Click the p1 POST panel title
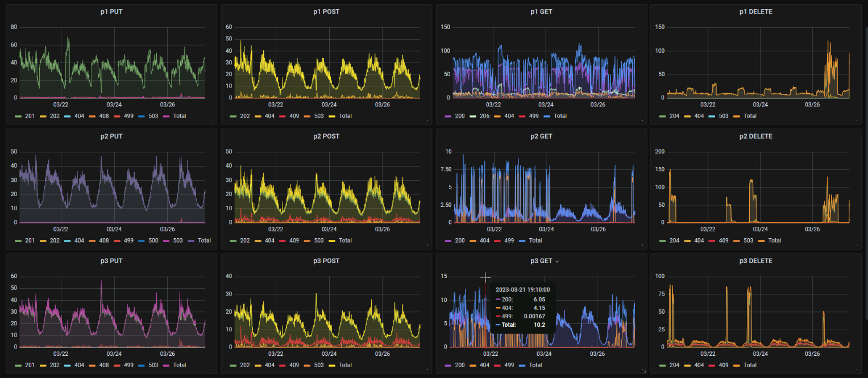 click(326, 12)
